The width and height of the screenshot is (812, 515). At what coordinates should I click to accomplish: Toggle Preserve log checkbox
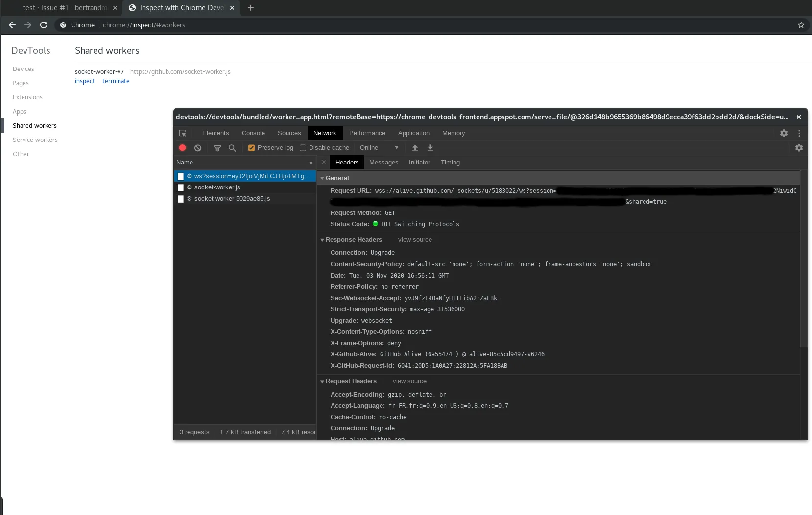(251, 148)
